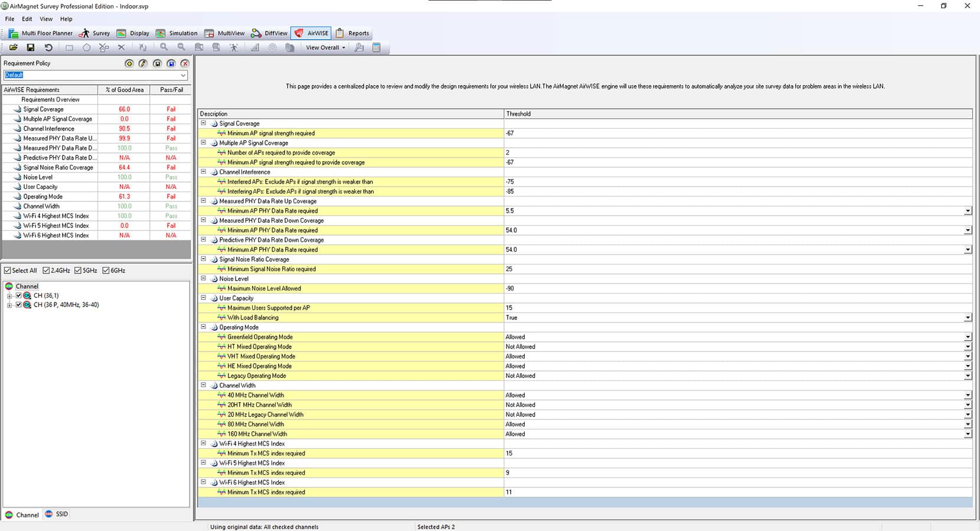Click the undo arrow toolbar icon
980x531 pixels.
[48, 47]
